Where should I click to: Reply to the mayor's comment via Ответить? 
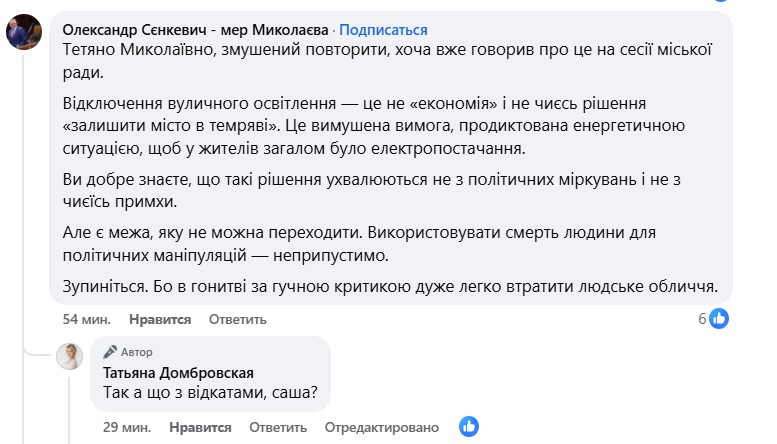[237, 319]
